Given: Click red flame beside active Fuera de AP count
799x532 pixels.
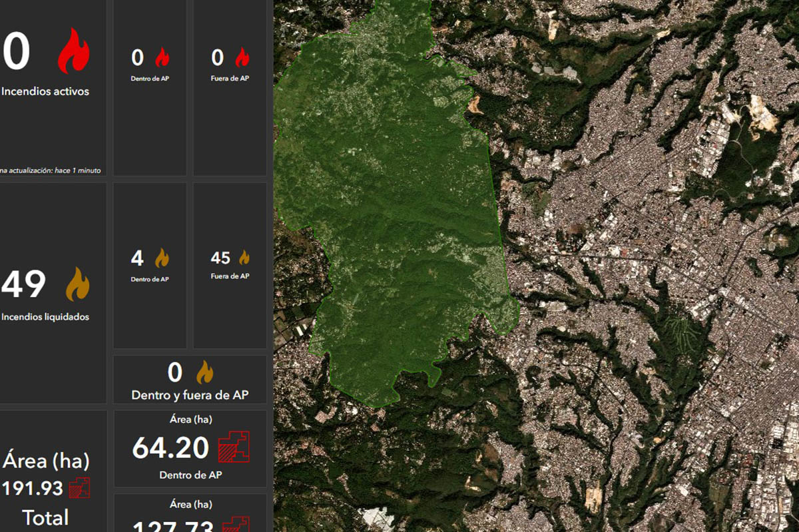Looking at the screenshot, I should [x=242, y=58].
